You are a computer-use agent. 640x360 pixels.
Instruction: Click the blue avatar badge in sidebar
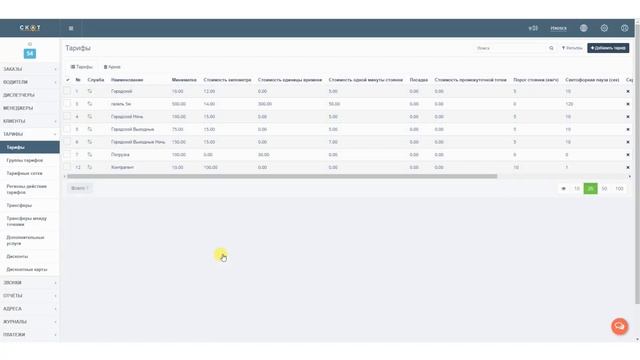(30, 53)
